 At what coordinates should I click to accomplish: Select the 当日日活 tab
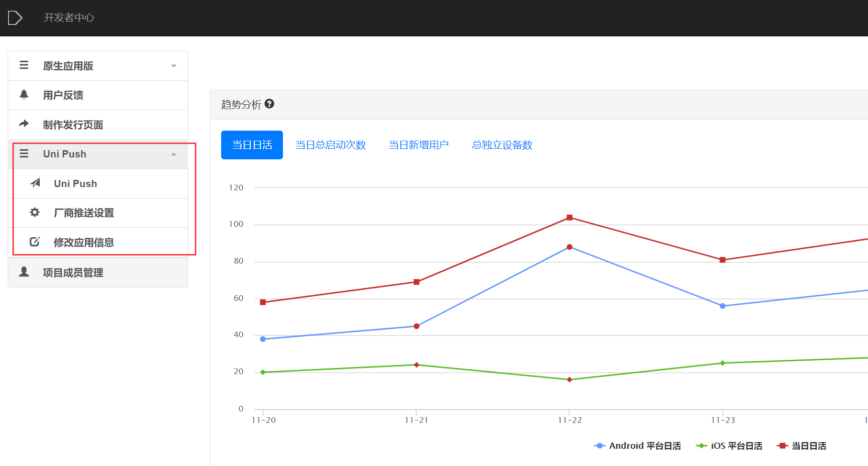252,145
